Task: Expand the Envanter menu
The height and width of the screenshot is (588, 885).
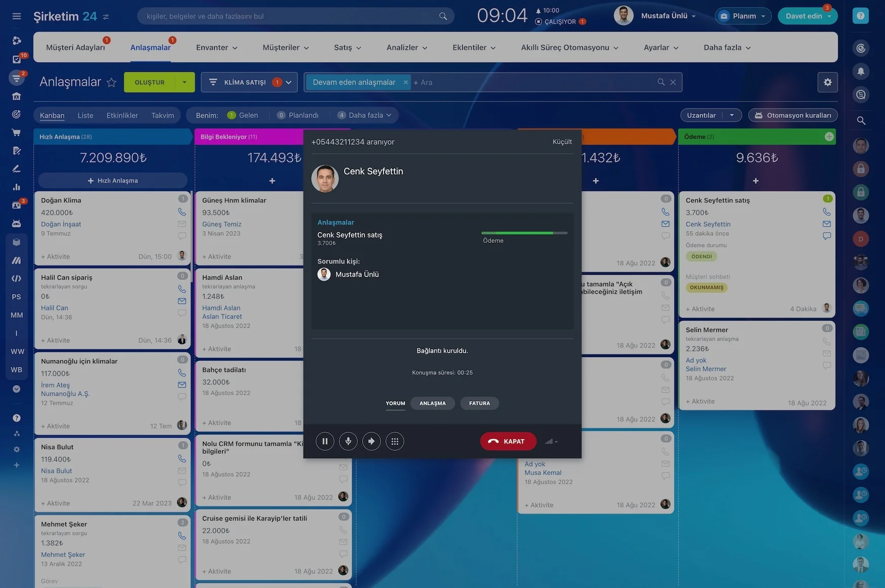Action: tap(217, 48)
